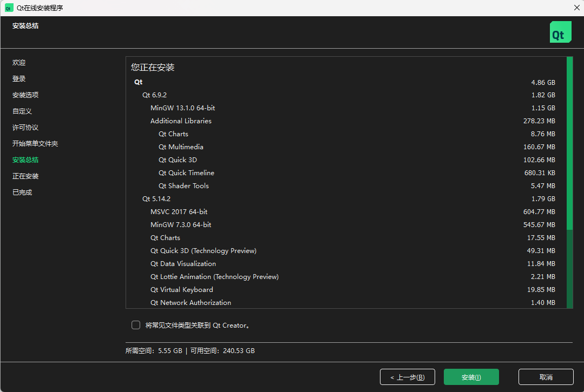Click the MinGW 7.3.0 64-bit row
Viewport: 584px width, 392px height.
pos(346,224)
